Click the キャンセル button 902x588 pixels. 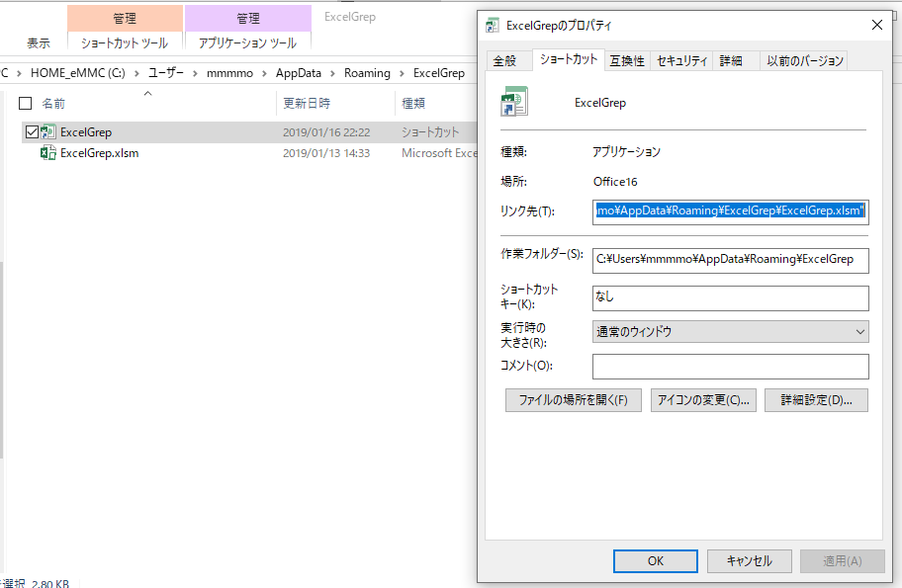click(749, 561)
